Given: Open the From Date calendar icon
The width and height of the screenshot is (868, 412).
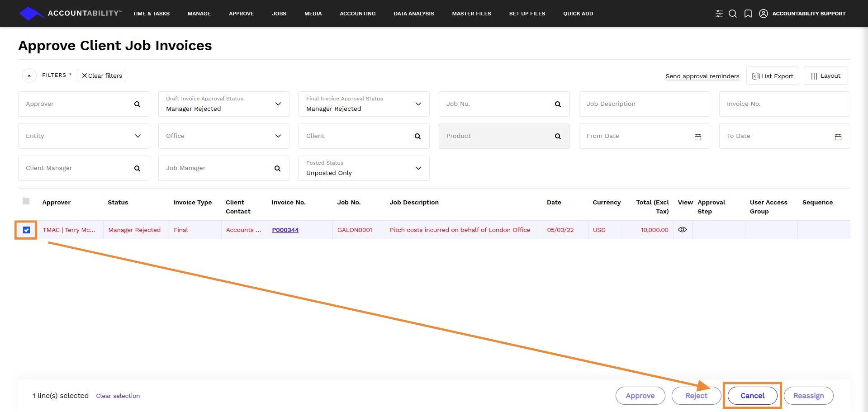Looking at the screenshot, I should [x=698, y=137].
